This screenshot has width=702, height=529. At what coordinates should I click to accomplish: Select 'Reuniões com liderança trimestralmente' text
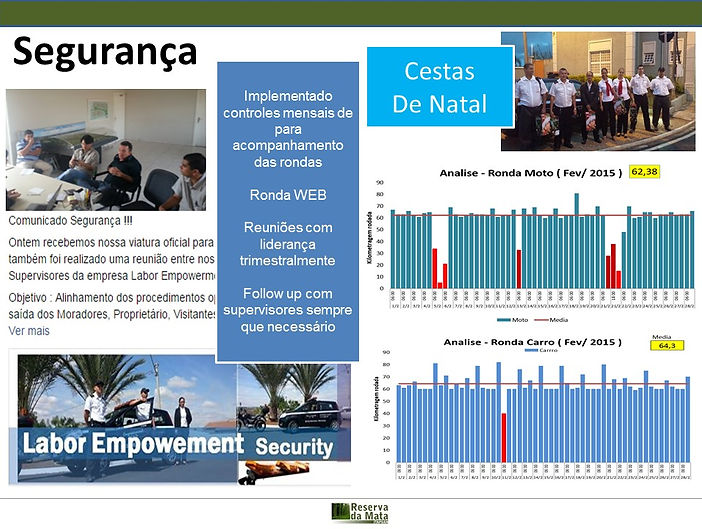tap(288, 244)
